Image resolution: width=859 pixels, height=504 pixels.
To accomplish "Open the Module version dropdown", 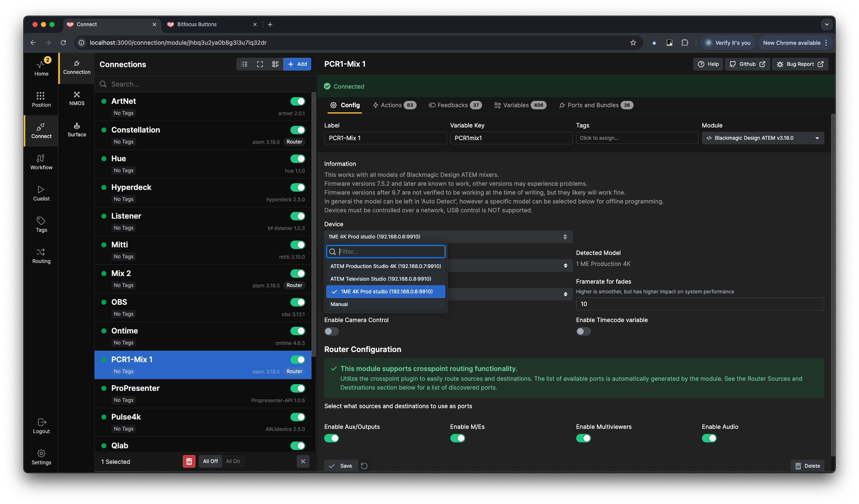I will coord(763,138).
